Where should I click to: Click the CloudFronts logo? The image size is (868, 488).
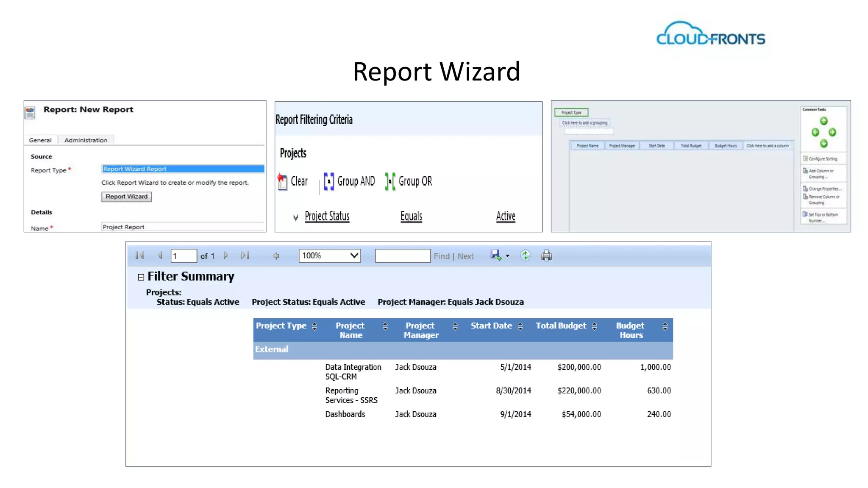[711, 34]
